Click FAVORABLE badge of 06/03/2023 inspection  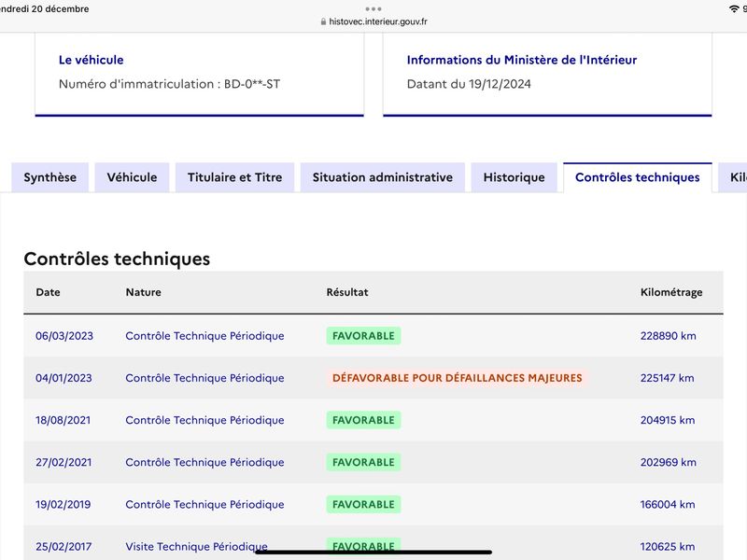click(363, 336)
